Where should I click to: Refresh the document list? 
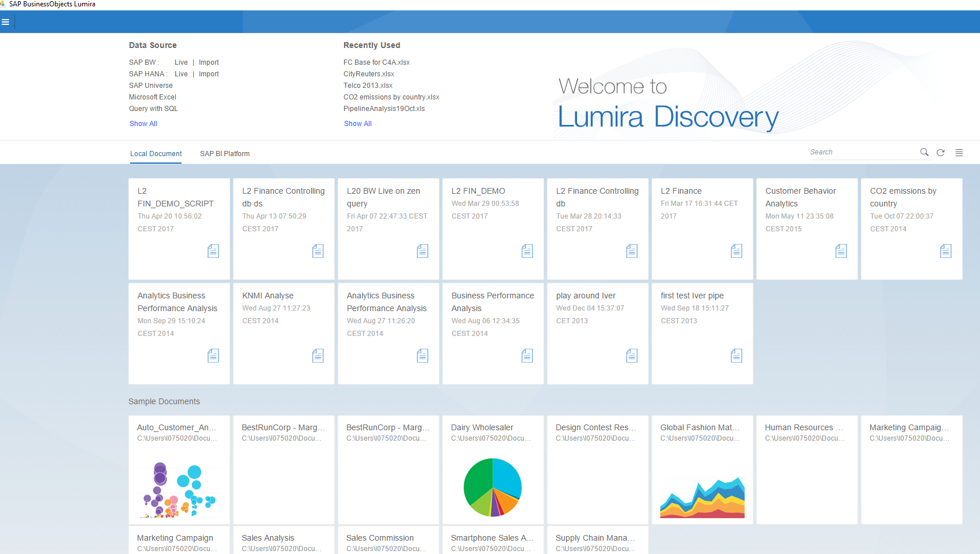(941, 153)
